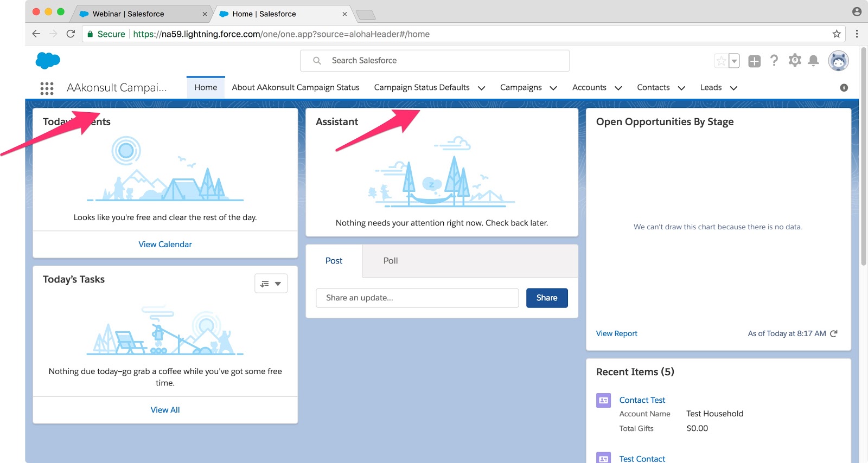Switch to the Poll tab
Screen dimensions: 868x463
click(390, 261)
